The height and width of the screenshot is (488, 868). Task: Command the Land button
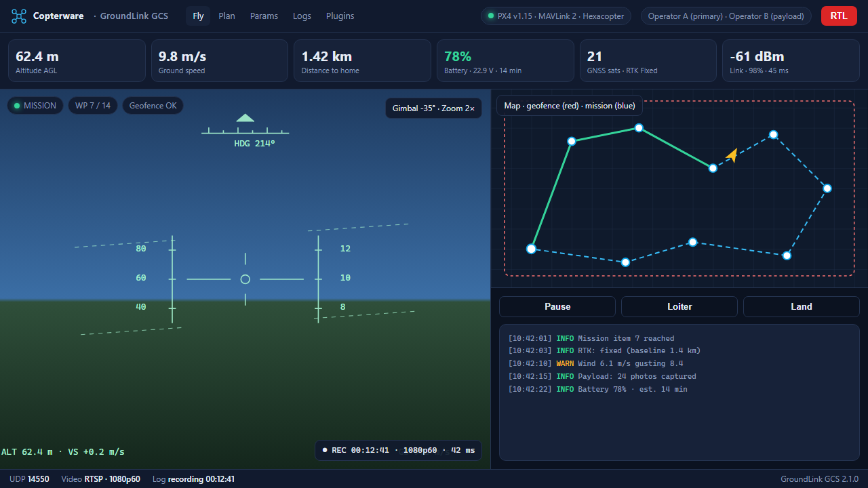click(x=802, y=306)
